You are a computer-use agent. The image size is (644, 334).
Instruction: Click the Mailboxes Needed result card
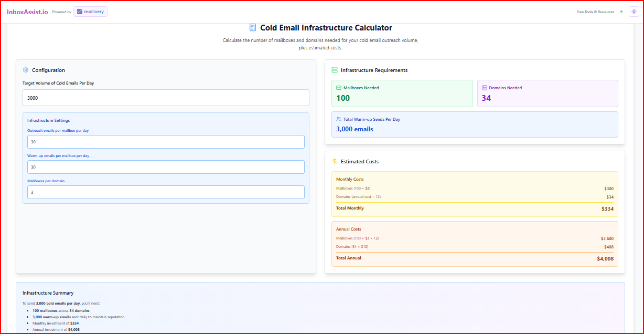point(402,93)
